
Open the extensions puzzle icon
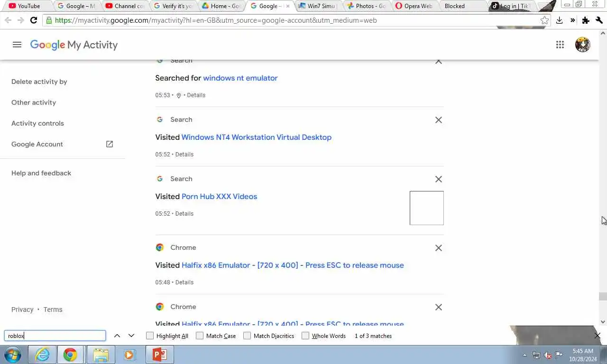586,20
